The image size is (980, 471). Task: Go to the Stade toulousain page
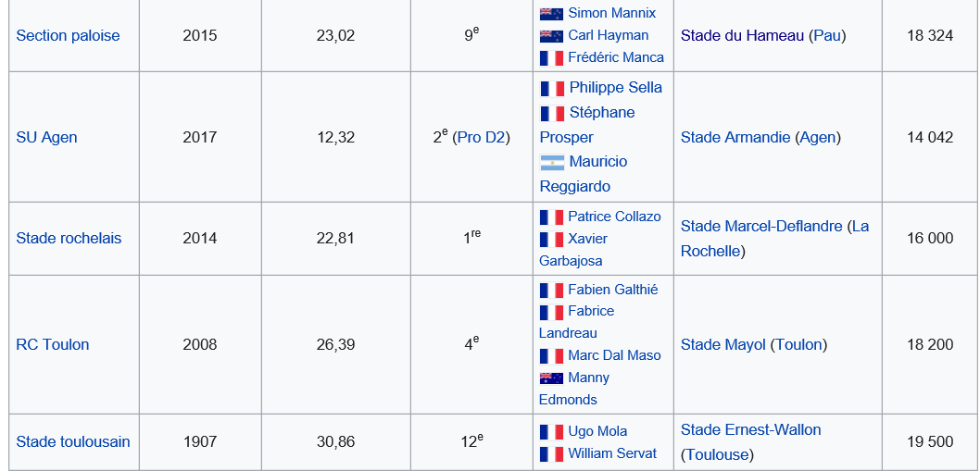pos(73,441)
